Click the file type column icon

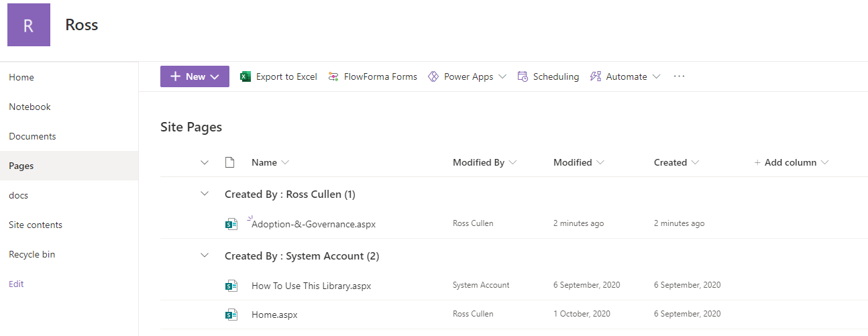pyautogui.click(x=230, y=162)
